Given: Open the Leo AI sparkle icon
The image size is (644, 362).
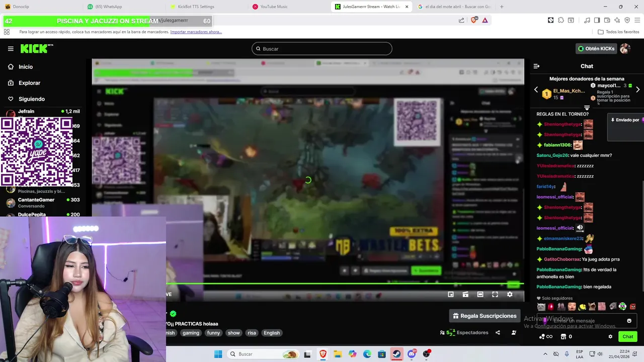Looking at the screenshot, I should 617,20.
